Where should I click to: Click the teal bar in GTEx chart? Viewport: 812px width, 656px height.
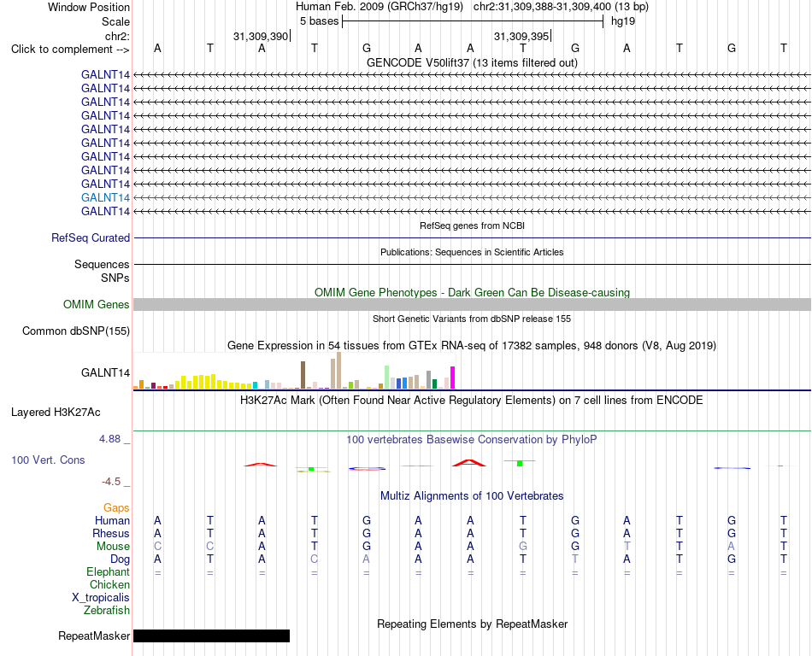[256, 385]
